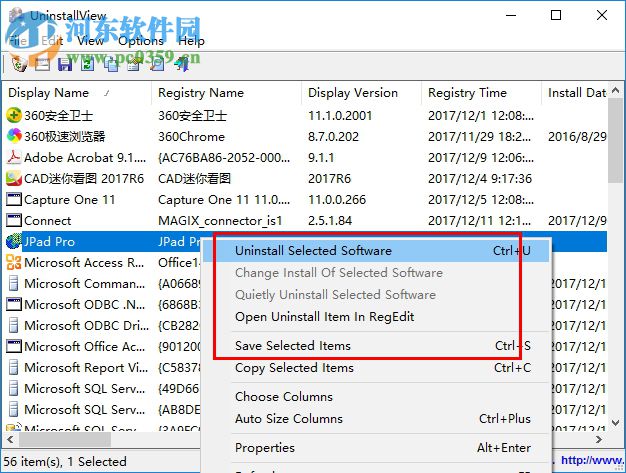Image resolution: width=626 pixels, height=473 pixels.
Task: Select Quietly Uninstall Selected Software
Action: (x=376, y=295)
